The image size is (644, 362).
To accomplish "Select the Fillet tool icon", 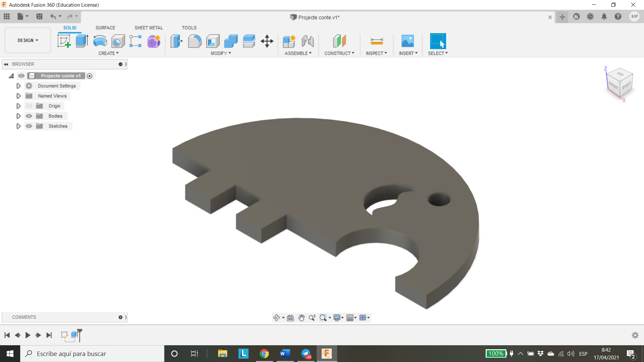I will [x=194, y=41].
